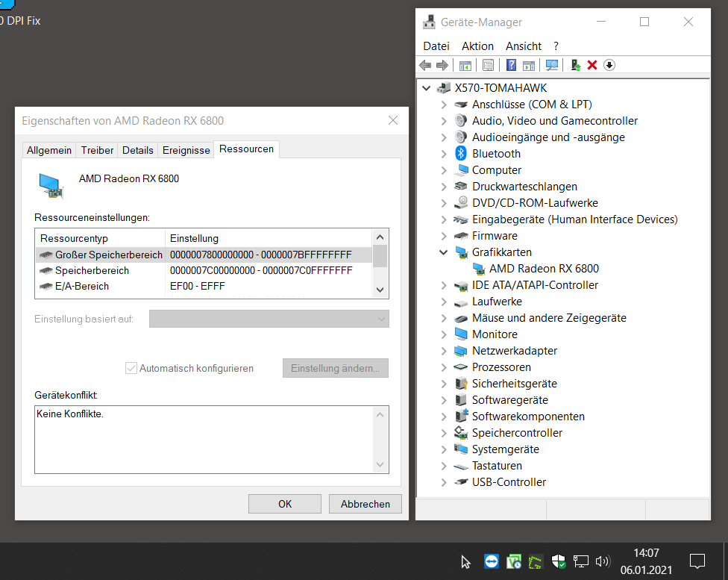Click the Einstellung column header

pos(269,238)
